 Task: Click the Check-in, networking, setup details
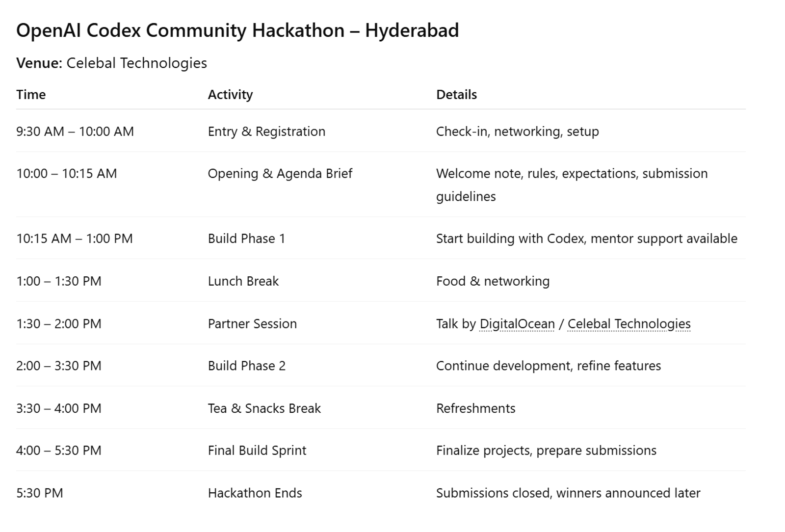pyautogui.click(x=517, y=132)
